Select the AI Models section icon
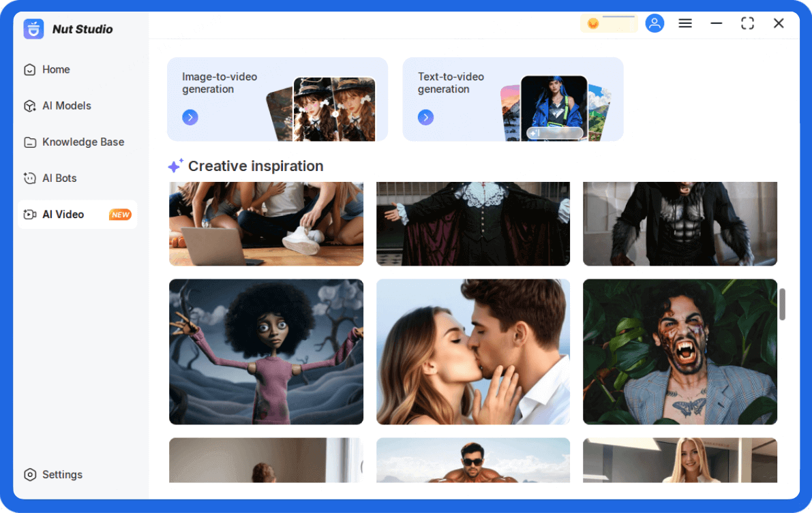Image resolution: width=812 pixels, height=513 pixels. pyautogui.click(x=29, y=106)
